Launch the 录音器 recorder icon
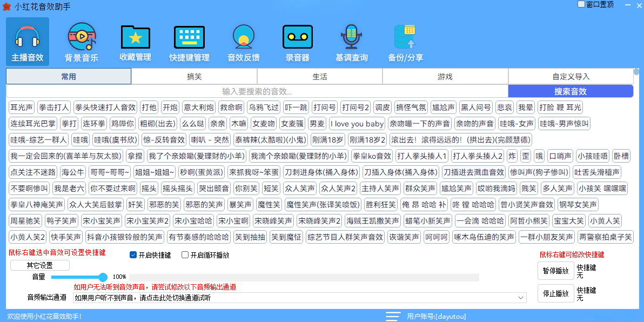 pos(297,41)
